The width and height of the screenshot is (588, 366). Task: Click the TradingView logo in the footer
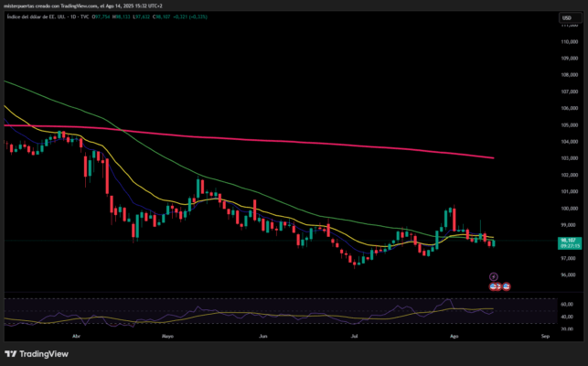34,354
